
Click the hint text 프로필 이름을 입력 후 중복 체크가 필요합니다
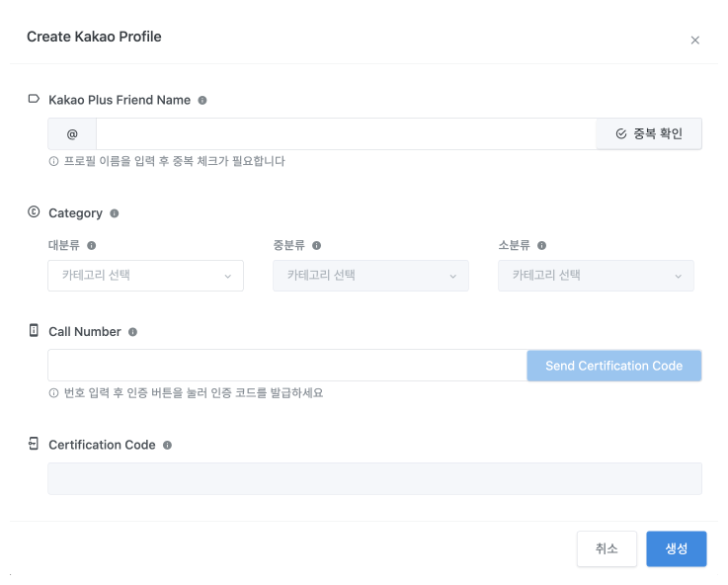[174, 162]
